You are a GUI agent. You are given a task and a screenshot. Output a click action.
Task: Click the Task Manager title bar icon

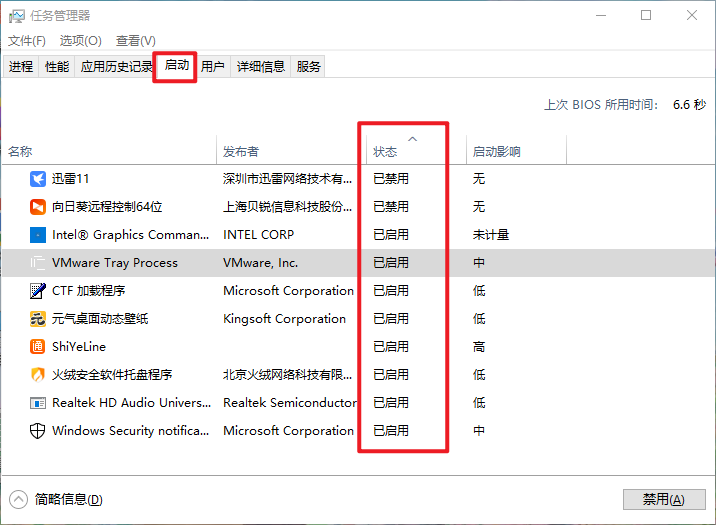click(x=17, y=16)
